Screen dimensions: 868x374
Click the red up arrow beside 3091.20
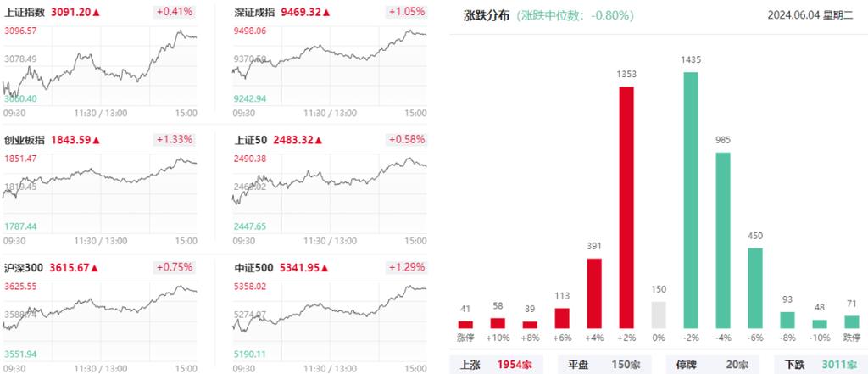(96, 13)
